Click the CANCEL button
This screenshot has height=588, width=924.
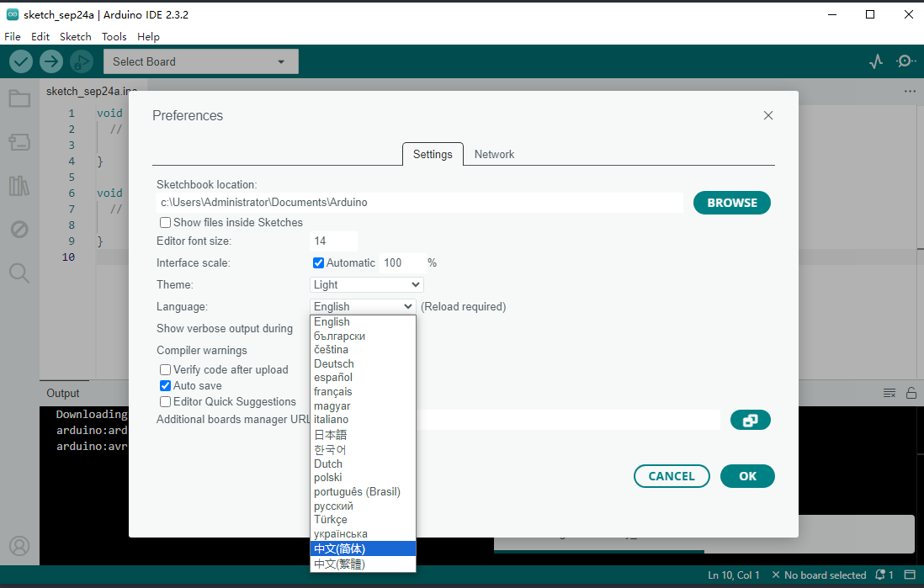pyautogui.click(x=672, y=476)
